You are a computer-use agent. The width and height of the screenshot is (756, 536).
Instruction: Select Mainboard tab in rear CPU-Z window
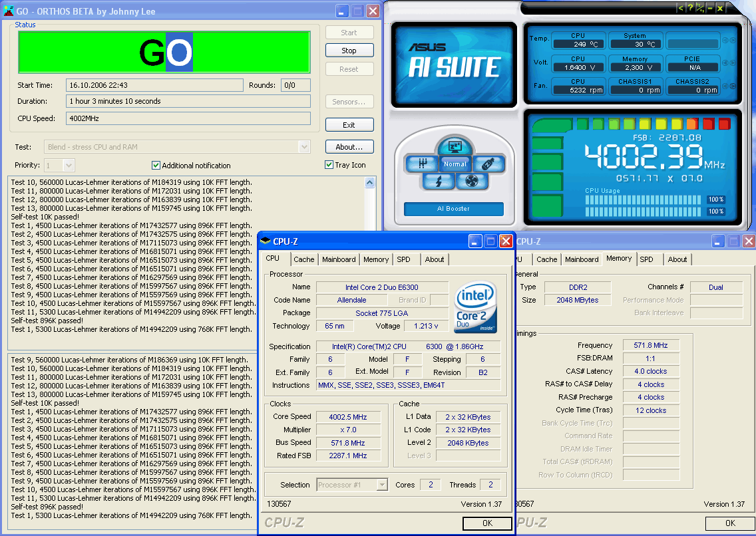coord(582,259)
